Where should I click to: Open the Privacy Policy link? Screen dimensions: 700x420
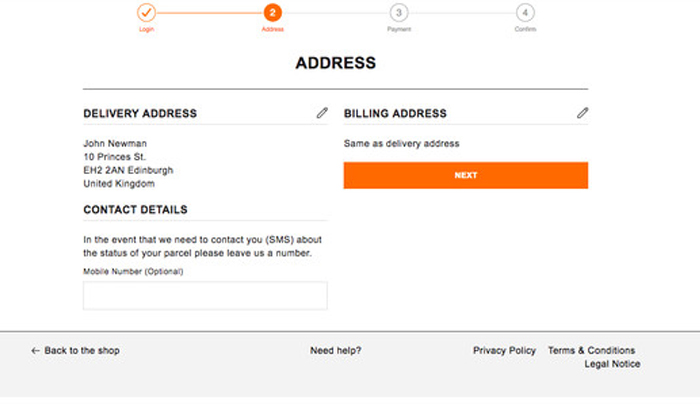pos(504,351)
